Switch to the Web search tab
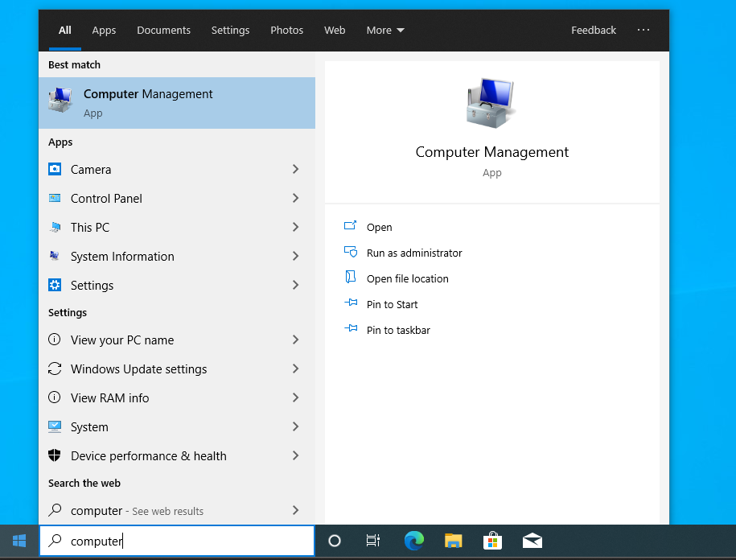The height and width of the screenshot is (560, 736). (x=334, y=30)
